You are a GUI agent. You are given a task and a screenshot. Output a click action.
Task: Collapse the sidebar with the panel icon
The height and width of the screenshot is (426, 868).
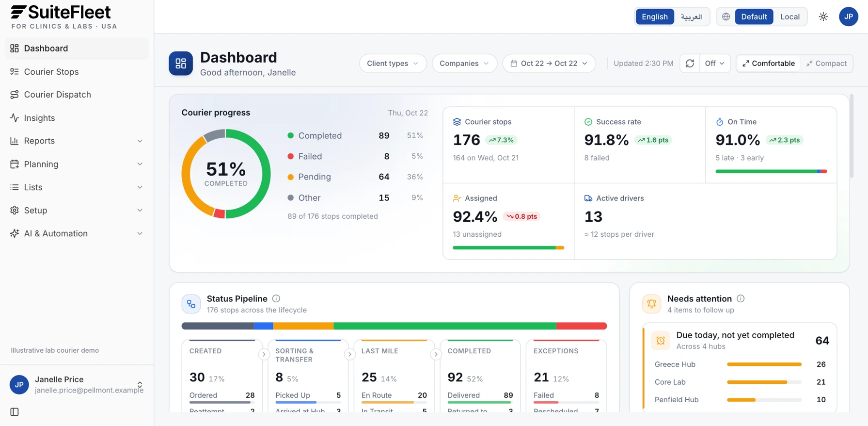coord(15,412)
